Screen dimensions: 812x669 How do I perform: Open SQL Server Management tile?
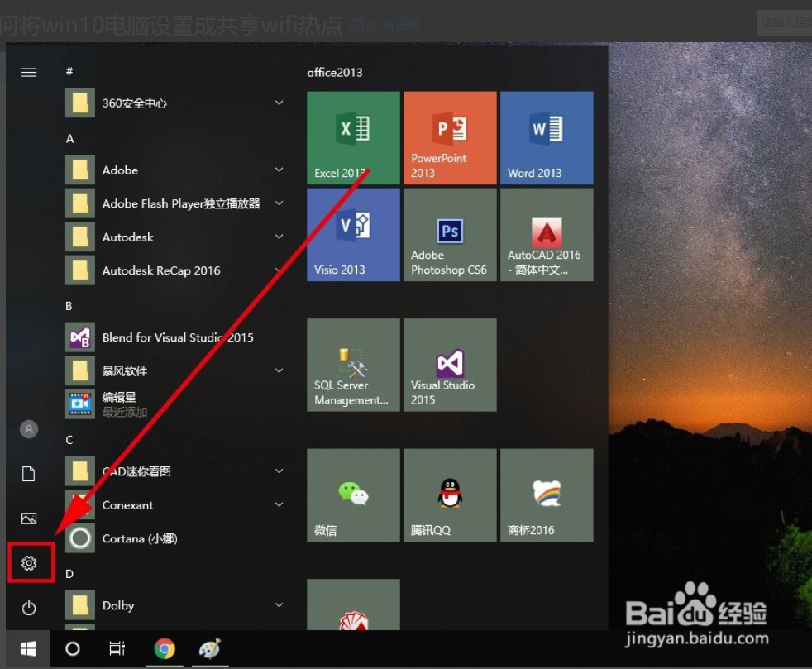click(353, 365)
